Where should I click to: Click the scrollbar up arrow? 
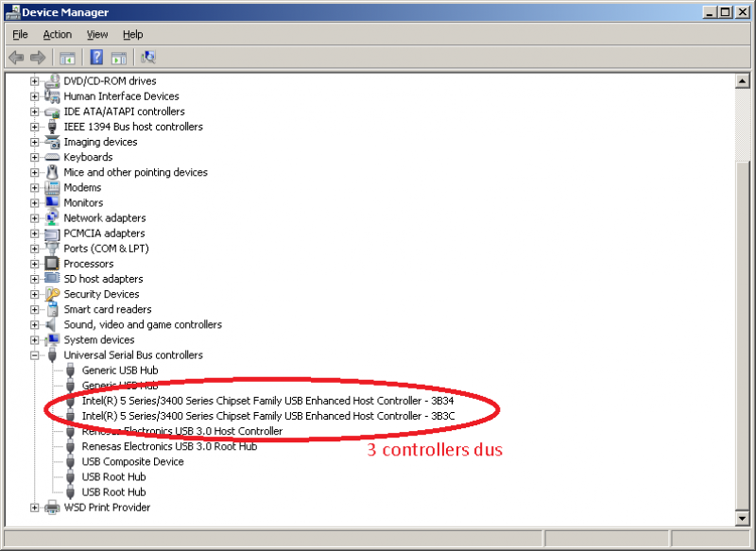743,81
